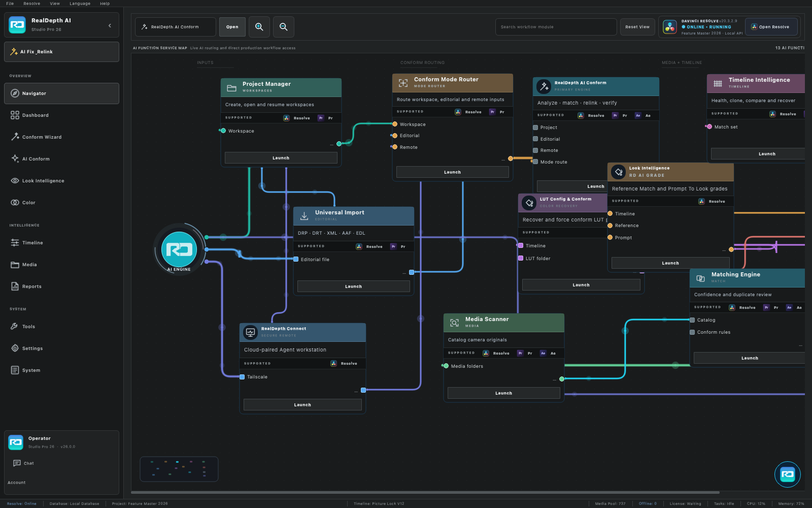The height and width of the screenshot is (508, 812).
Task: Toggle the Tailscale port in RealDepth Connect
Action: pyautogui.click(x=242, y=377)
